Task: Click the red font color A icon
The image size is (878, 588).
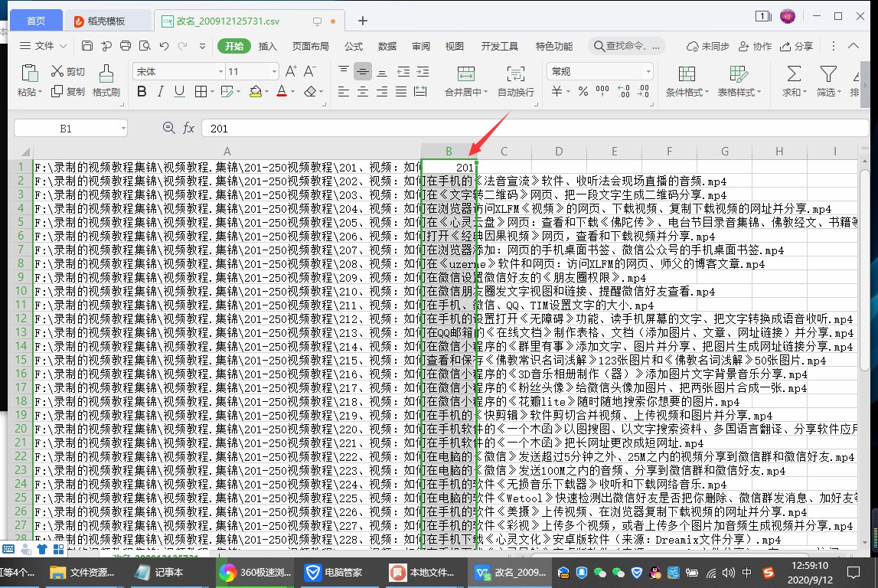Action: pos(282,91)
